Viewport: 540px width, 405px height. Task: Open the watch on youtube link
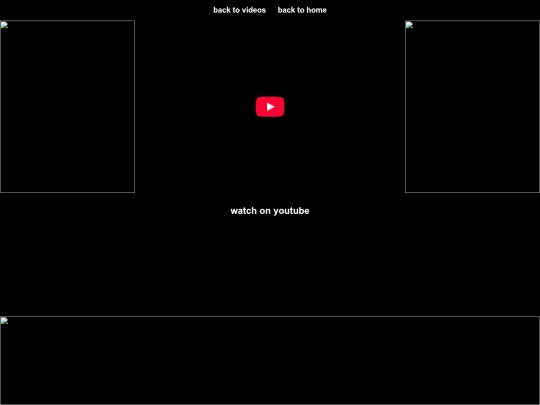270,211
